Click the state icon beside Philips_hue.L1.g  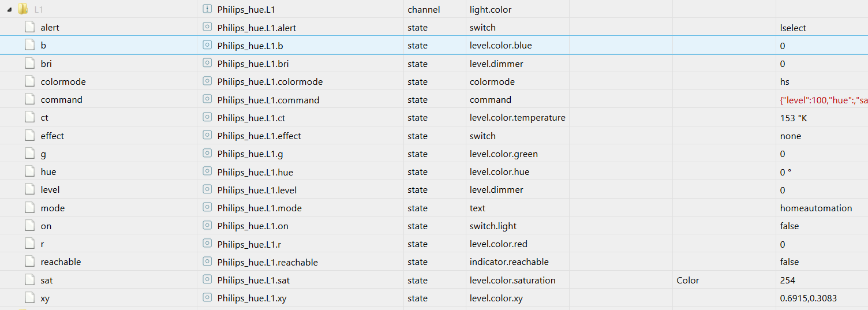(x=207, y=154)
